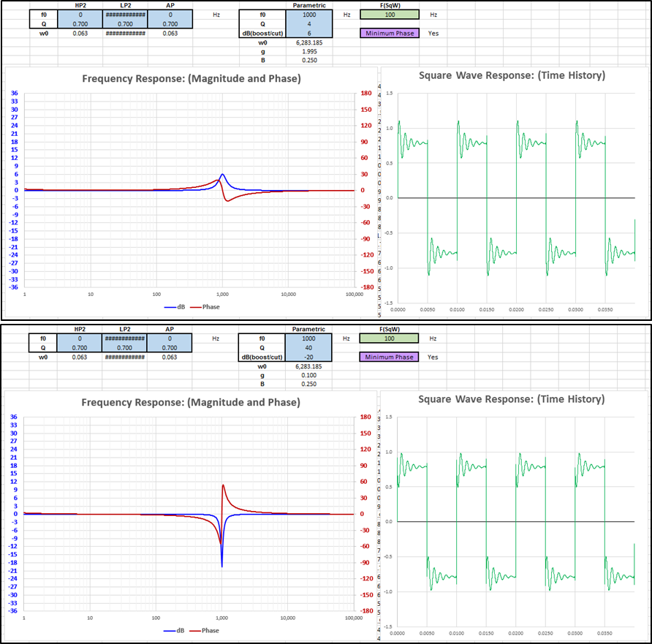Select dB legend entry in top frequency chart
The width and height of the screenshot is (652, 644).
tap(175, 307)
